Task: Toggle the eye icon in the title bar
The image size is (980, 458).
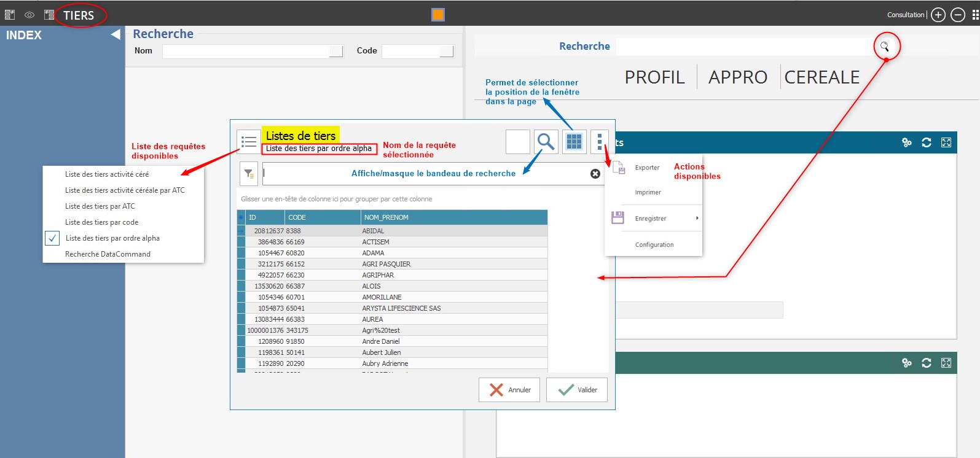Action: click(x=29, y=15)
